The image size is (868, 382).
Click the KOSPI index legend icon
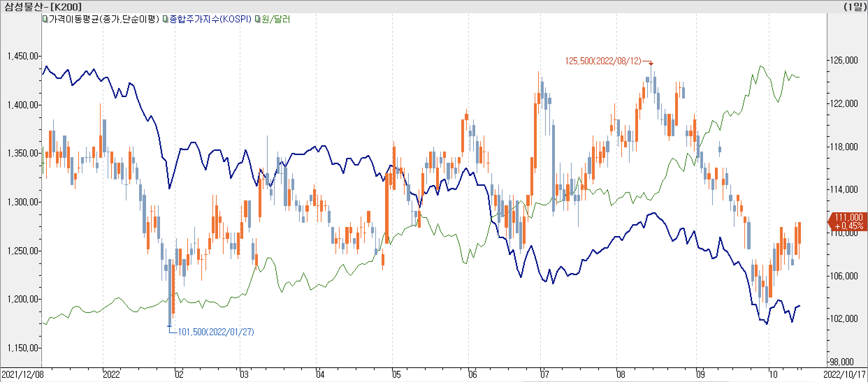[x=166, y=19]
